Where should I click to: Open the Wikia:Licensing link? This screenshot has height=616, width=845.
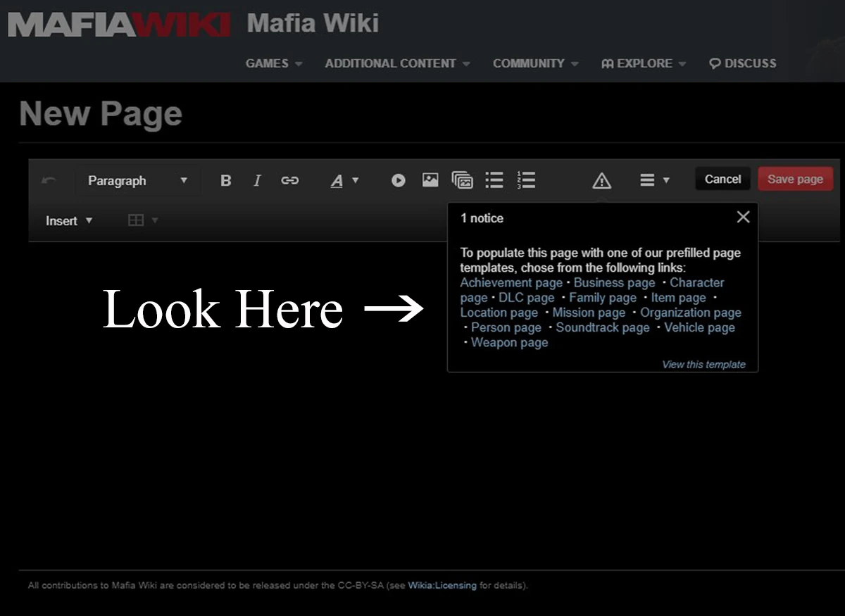pyautogui.click(x=442, y=585)
